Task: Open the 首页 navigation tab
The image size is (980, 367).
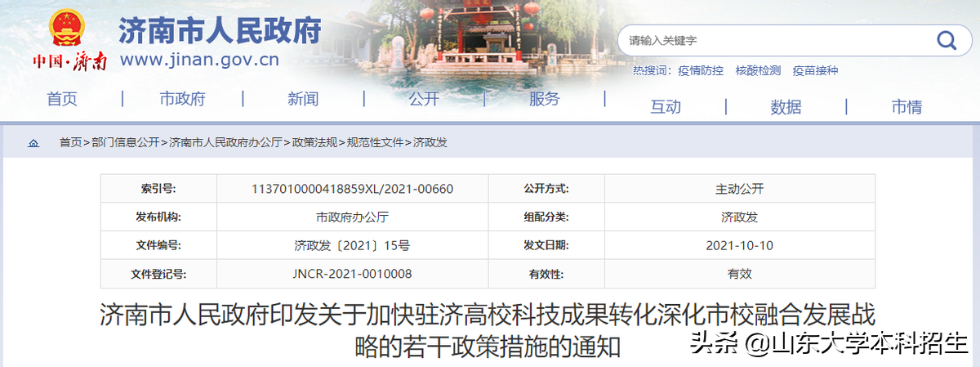Action: (62, 99)
